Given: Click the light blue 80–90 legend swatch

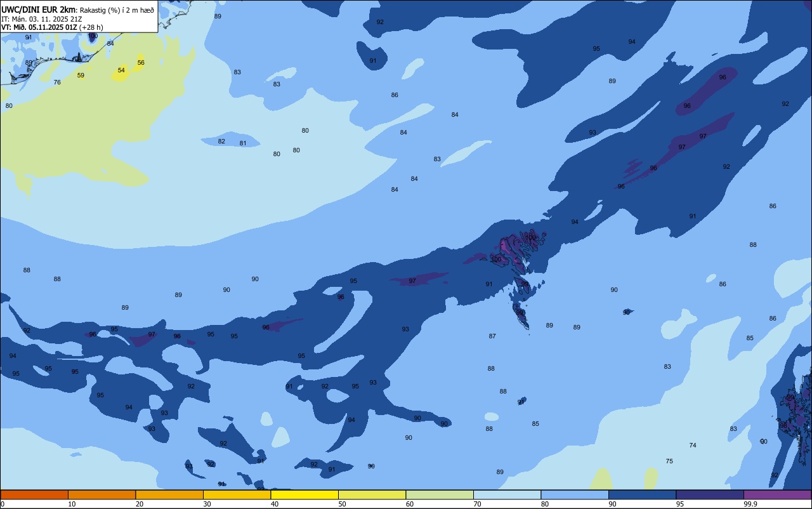Looking at the screenshot, I should [x=575, y=494].
